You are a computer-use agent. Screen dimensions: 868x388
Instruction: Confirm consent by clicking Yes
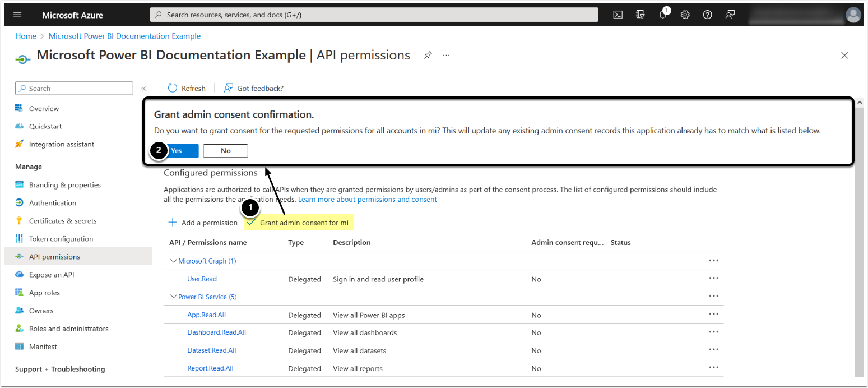177,151
